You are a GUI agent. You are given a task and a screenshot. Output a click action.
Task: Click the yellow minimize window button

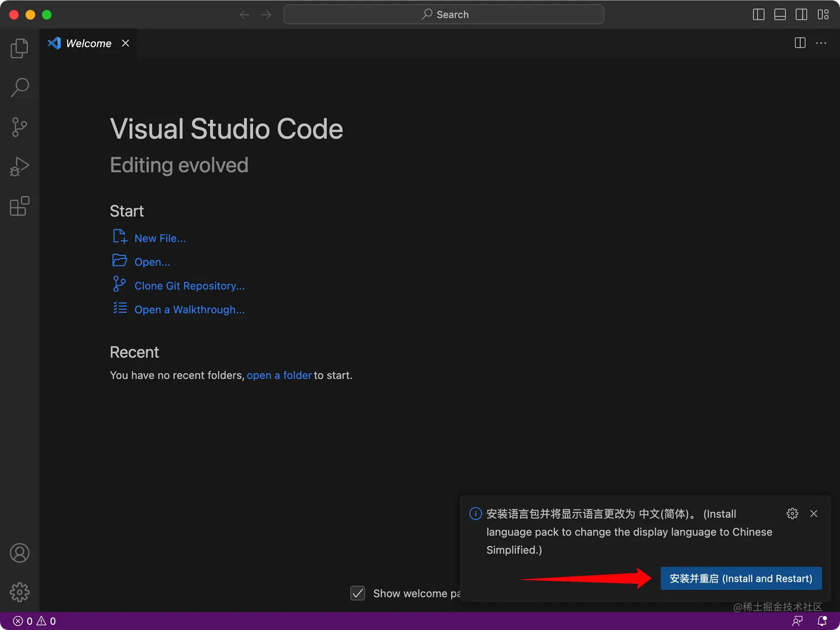(31, 14)
